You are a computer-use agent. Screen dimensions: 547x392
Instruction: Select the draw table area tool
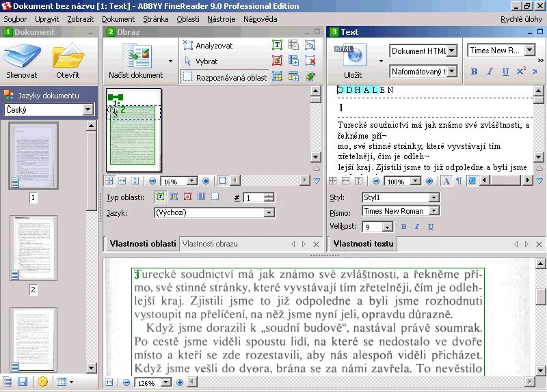point(277,76)
